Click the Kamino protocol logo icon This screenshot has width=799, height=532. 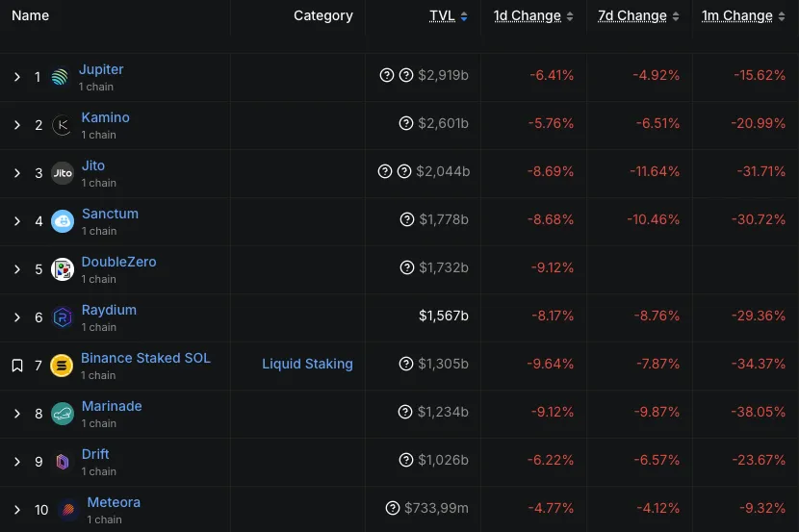click(62, 125)
